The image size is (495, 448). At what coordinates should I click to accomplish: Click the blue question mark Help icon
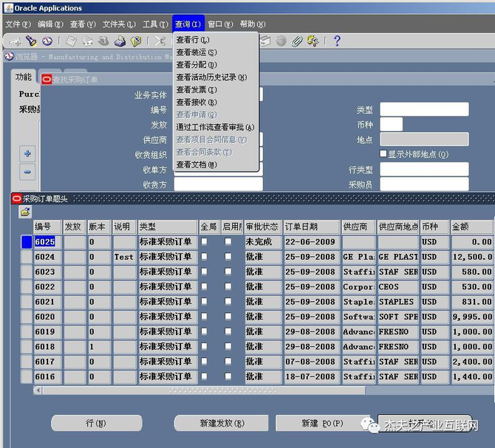click(337, 41)
